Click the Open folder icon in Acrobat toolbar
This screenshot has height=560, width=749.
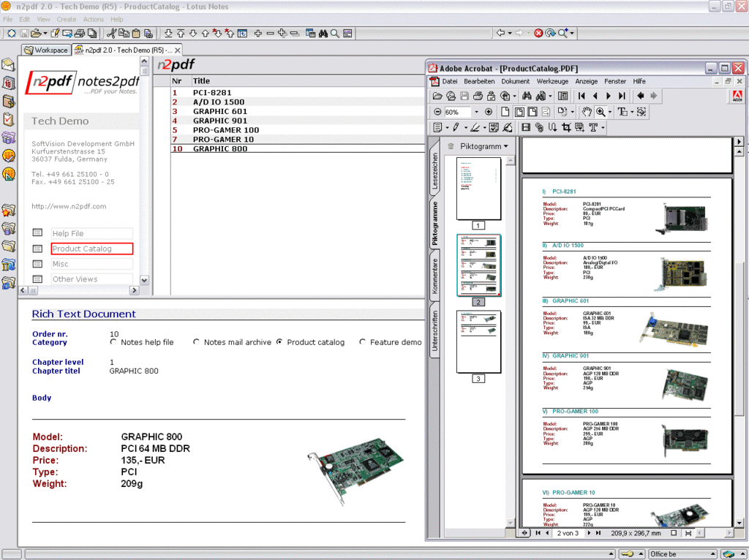point(437,96)
